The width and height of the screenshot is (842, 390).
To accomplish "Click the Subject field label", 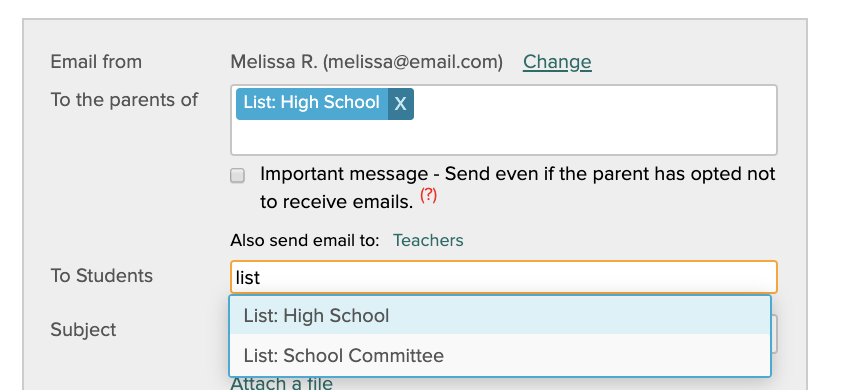I will point(83,329).
